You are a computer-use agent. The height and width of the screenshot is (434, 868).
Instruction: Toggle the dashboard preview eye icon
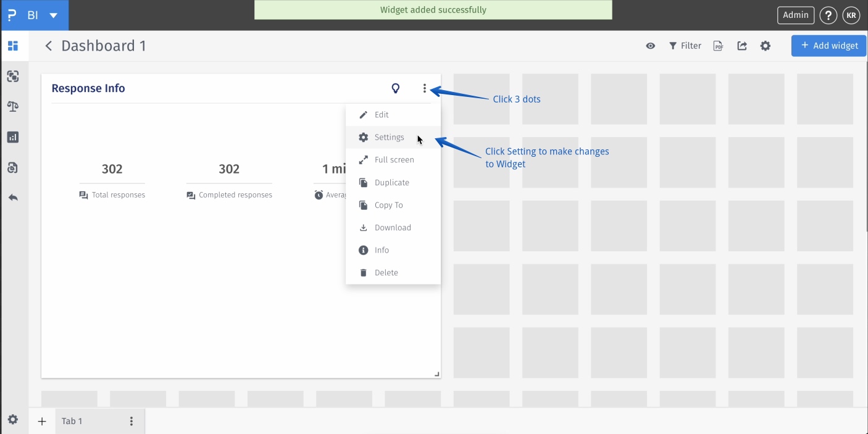[651, 46]
